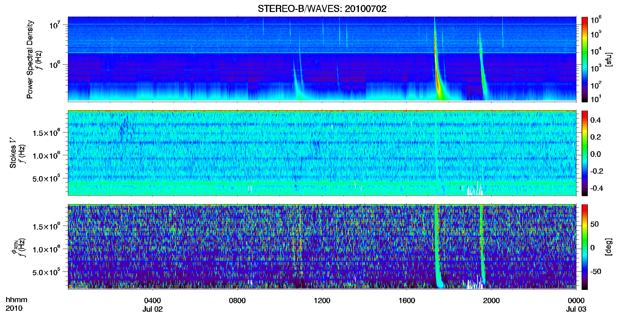Viewport: 644px width, 332px height.
Task: Select the "Power Spectral Density" axis label
Action: coord(30,59)
